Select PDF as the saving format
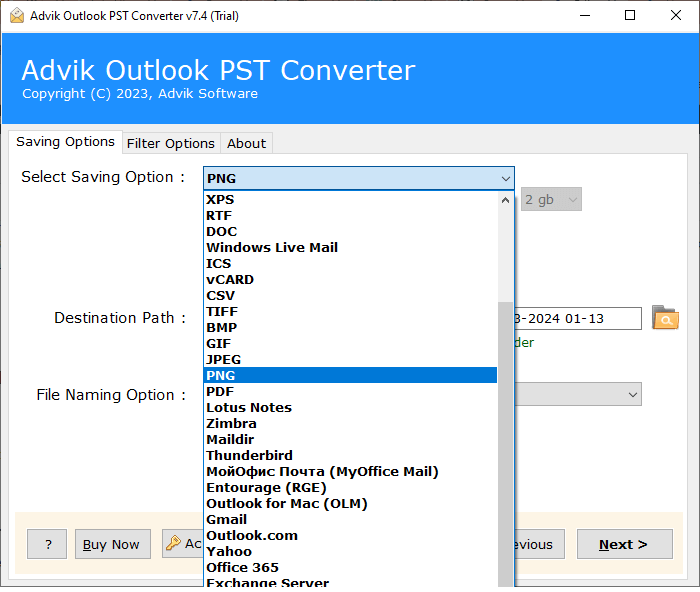Viewport: 700px width, 592px height. click(x=350, y=392)
